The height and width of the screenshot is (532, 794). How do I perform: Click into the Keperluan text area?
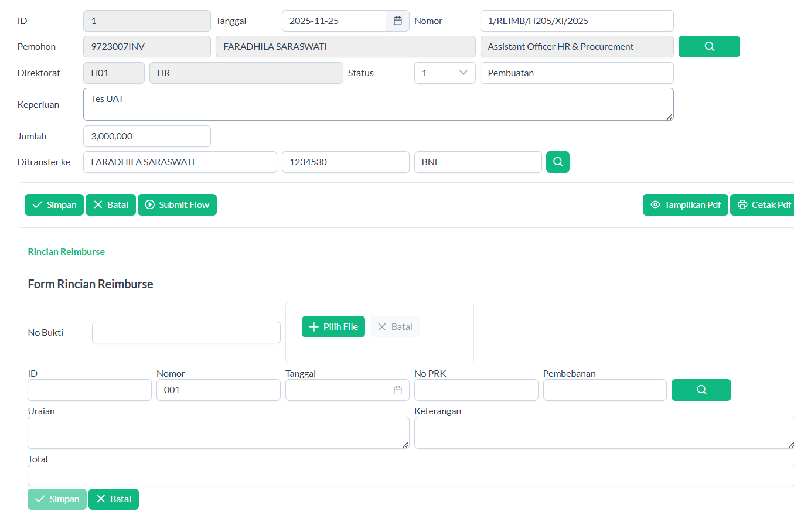(378, 105)
